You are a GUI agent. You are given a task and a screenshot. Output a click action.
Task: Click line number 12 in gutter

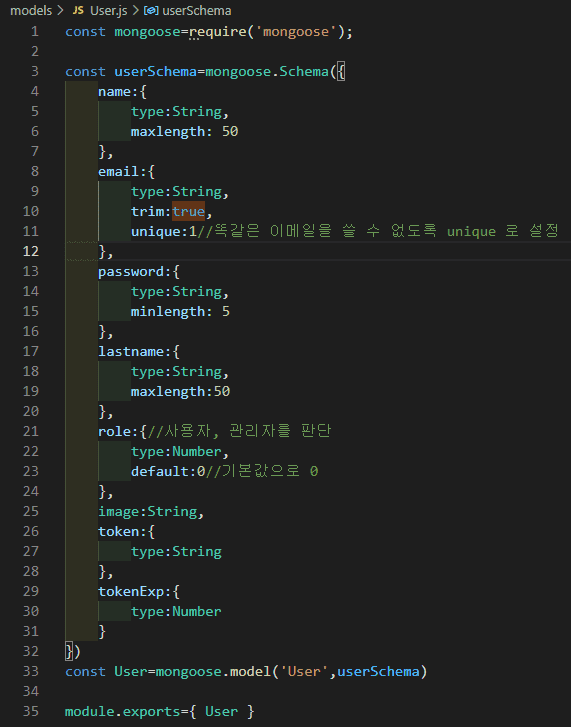[31, 251]
